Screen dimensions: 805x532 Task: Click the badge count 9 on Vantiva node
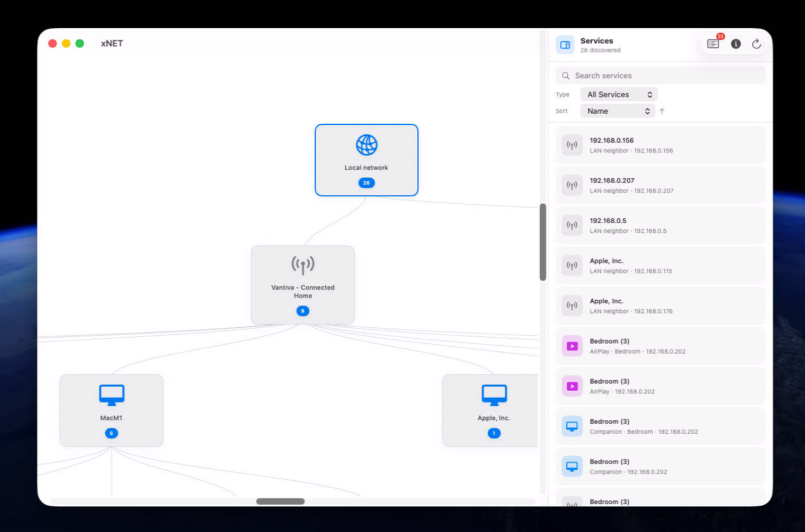[x=302, y=311]
